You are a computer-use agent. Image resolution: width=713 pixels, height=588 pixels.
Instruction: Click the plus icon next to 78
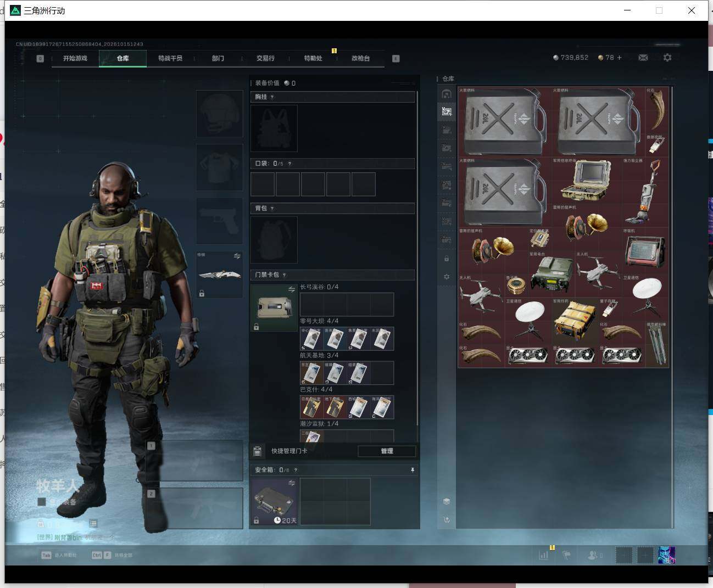pyautogui.click(x=620, y=58)
